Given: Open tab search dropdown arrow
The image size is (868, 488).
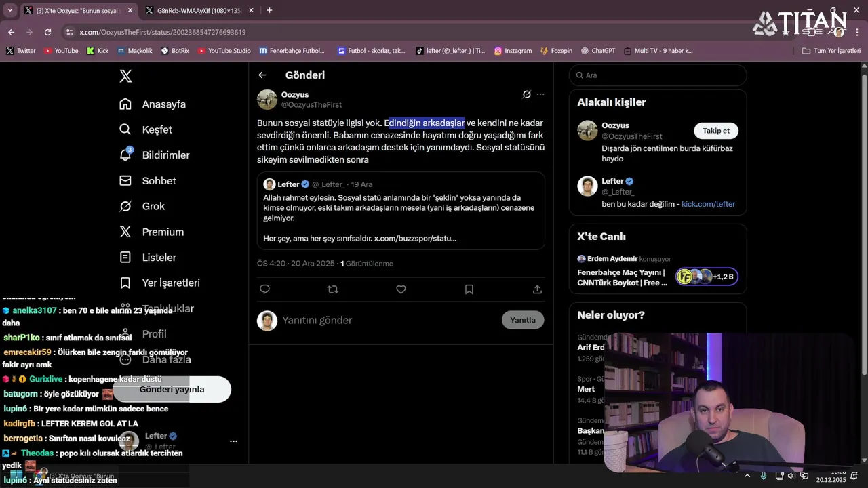Looking at the screenshot, I should (9, 10).
